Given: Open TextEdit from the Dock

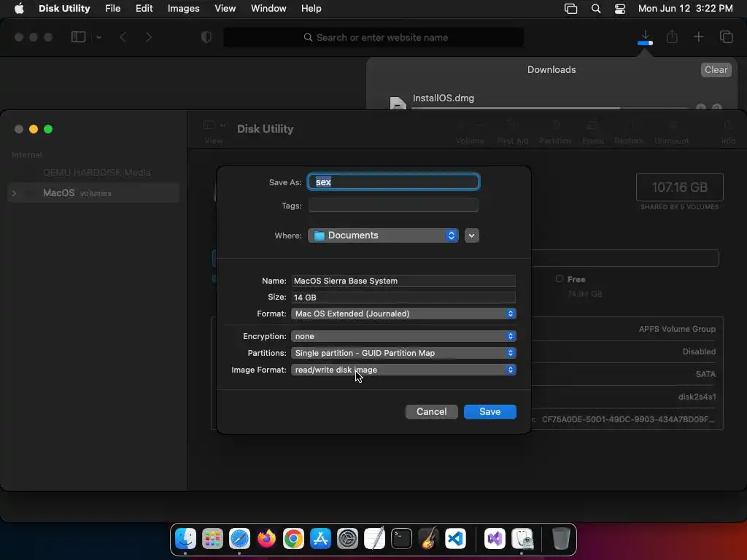Looking at the screenshot, I should click(374, 539).
